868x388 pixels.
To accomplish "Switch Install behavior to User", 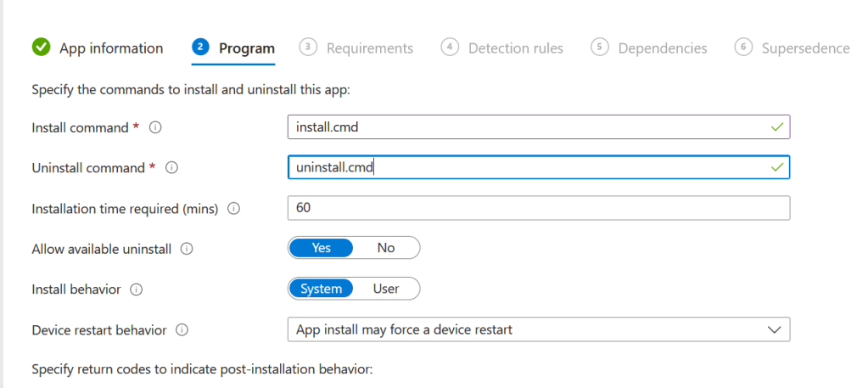I will (386, 289).
